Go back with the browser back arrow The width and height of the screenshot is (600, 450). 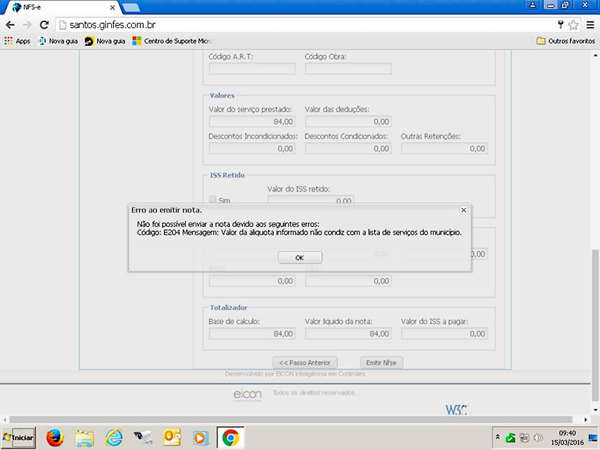(x=10, y=25)
